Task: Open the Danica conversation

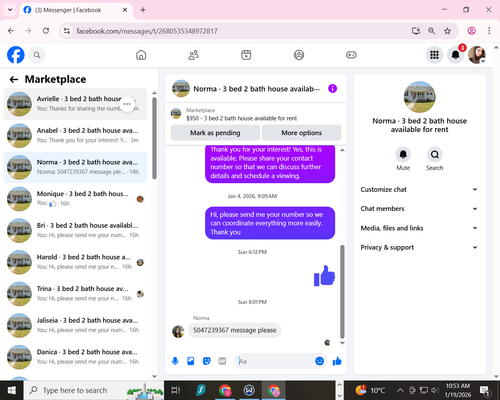Action: point(75,357)
